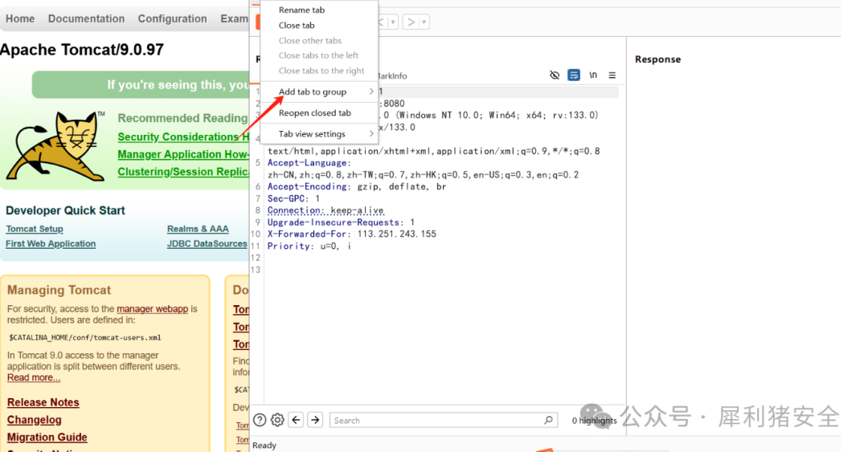
Task: Open Realms & AAA link
Action: coord(198,229)
